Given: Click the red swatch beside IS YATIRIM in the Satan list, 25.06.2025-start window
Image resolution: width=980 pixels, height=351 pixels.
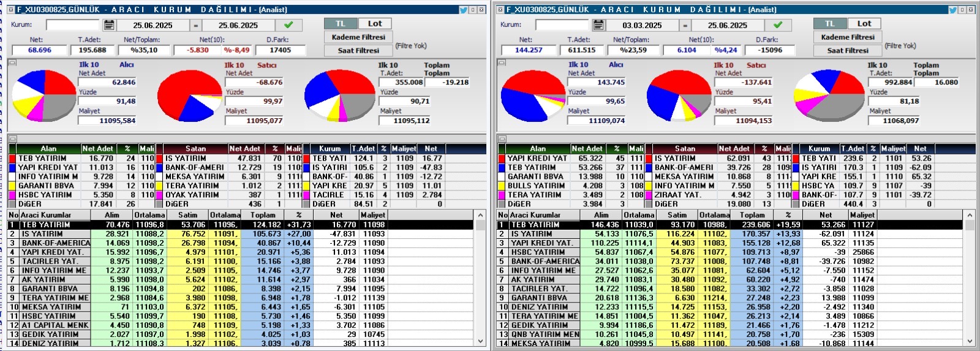Looking at the screenshot, I should [x=159, y=158].
